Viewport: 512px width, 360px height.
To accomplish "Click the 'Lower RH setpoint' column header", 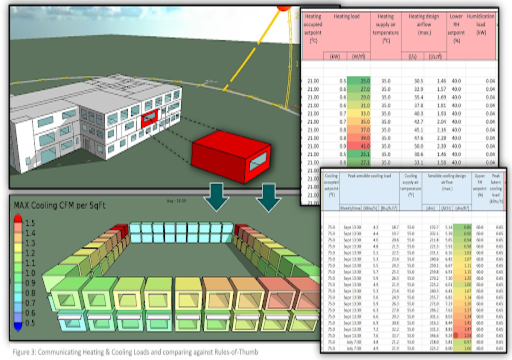I will pos(456,28).
